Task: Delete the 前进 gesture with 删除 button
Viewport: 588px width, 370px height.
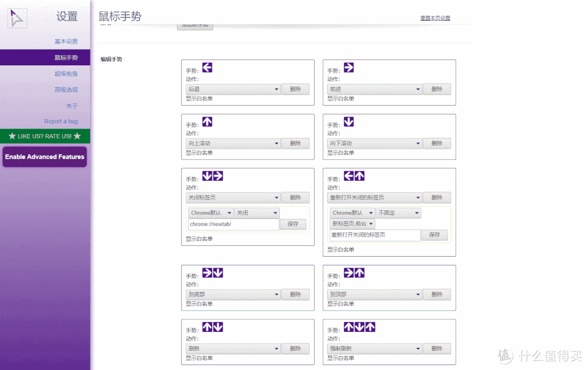Action: (x=437, y=89)
